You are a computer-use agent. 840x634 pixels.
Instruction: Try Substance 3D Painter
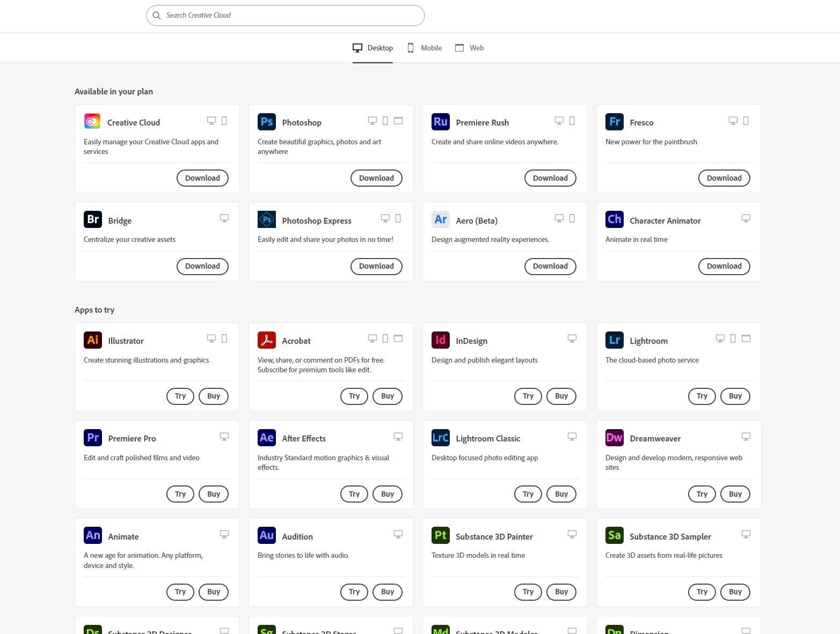[x=528, y=592]
